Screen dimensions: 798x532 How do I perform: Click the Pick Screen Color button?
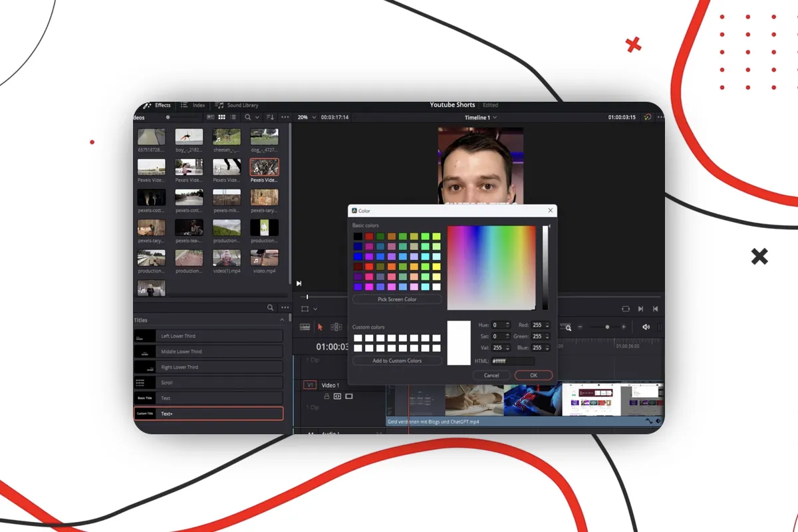397,300
